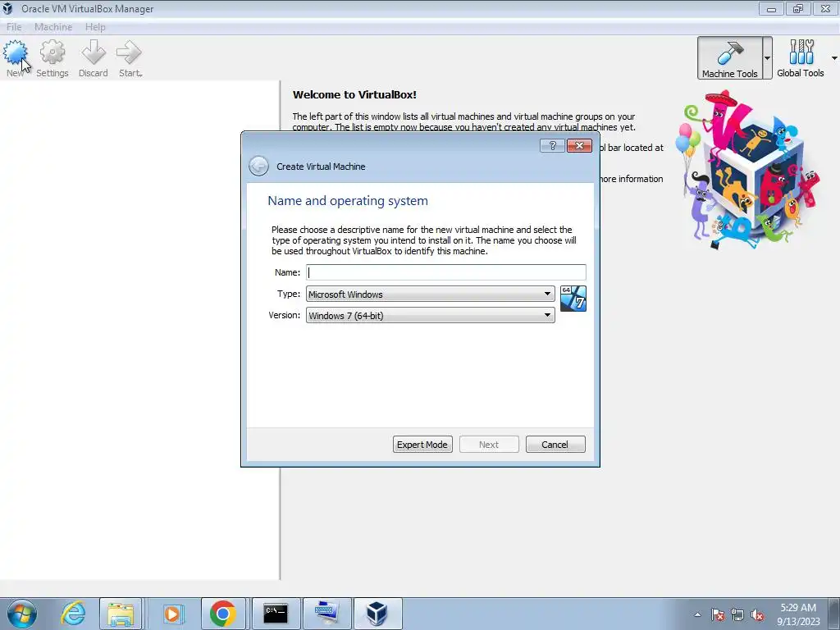The width and height of the screenshot is (840, 630).
Task: Open the Machine menu
Action: [53, 27]
